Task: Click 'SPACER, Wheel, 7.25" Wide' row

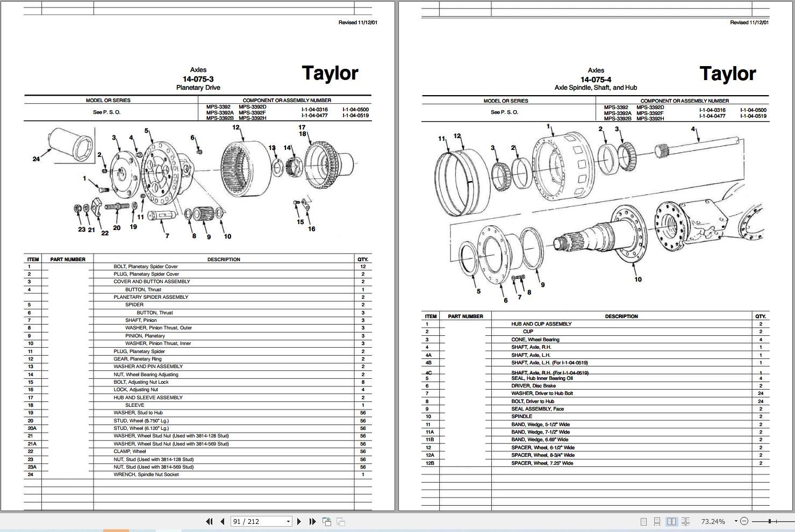Action: tap(595, 463)
